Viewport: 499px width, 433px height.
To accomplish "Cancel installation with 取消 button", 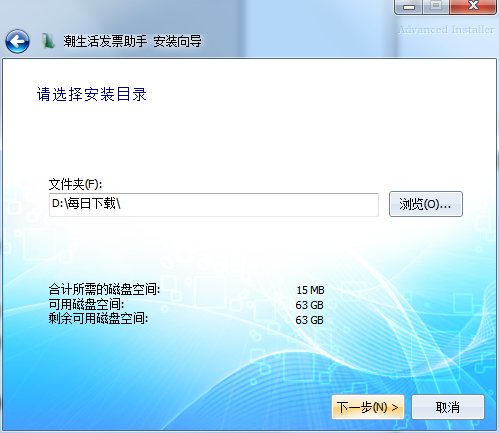I will [x=448, y=407].
